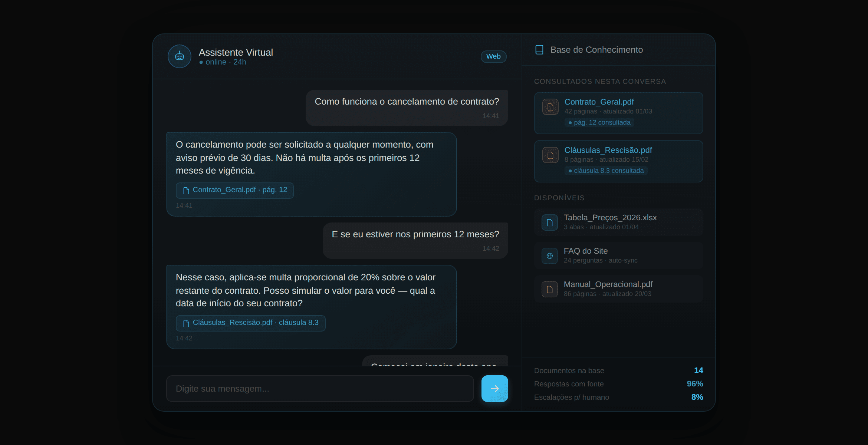Click the 'Como funciona o cancelamento' message bubble

click(x=407, y=108)
